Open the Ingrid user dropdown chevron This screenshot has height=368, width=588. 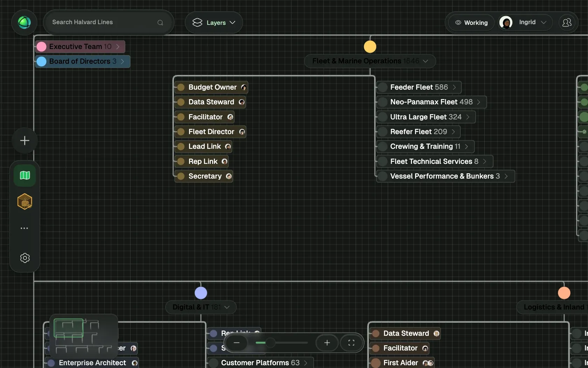[x=544, y=22]
